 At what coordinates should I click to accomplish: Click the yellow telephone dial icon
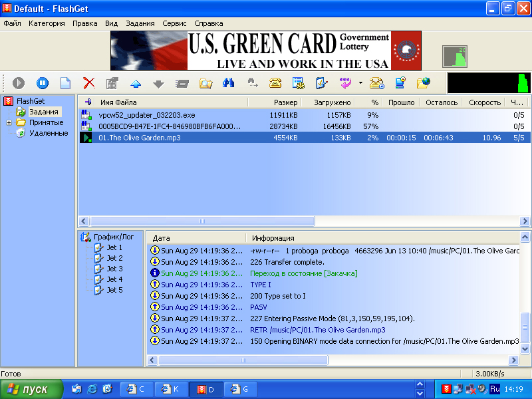coord(275,82)
